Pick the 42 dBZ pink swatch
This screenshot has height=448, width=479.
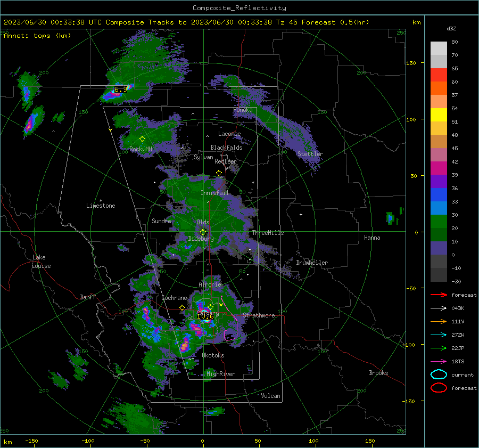click(x=439, y=154)
